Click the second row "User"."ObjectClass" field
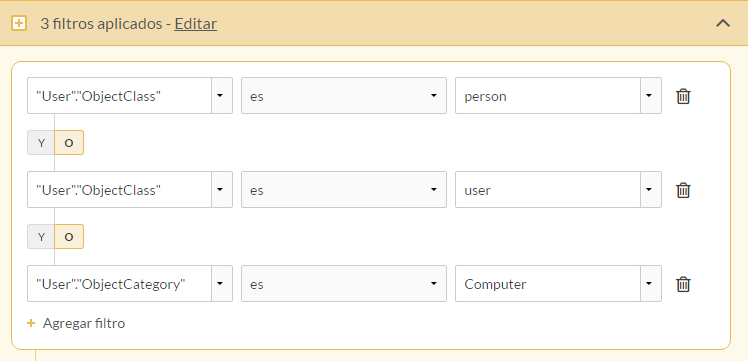The width and height of the screenshot is (748, 361). [x=119, y=190]
